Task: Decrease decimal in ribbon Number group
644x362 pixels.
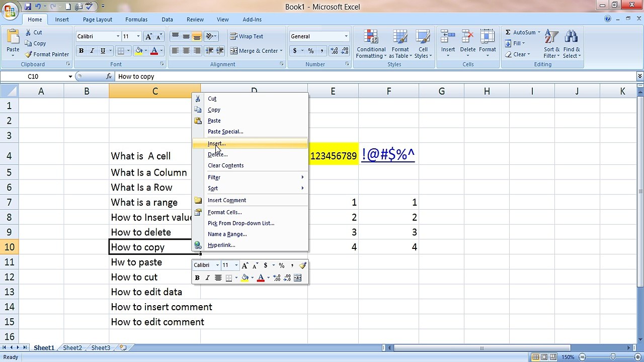Action: click(345, 51)
